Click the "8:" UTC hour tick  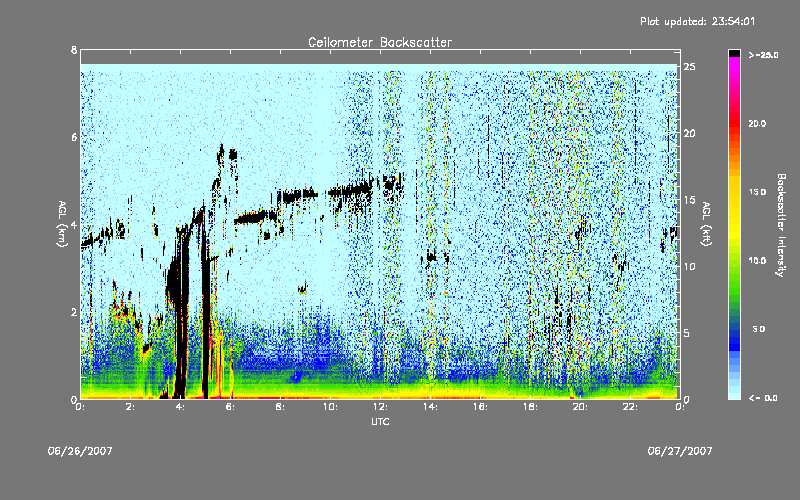click(x=281, y=407)
